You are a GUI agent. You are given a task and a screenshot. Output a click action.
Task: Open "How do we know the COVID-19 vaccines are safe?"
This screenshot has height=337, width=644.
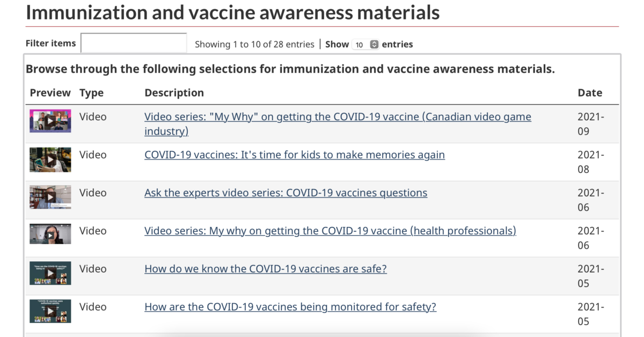pos(265,269)
